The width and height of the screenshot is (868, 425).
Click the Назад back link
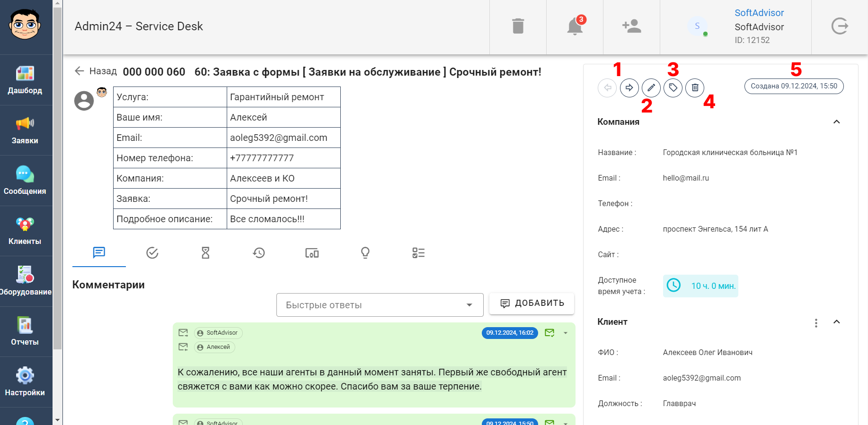click(x=96, y=71)
